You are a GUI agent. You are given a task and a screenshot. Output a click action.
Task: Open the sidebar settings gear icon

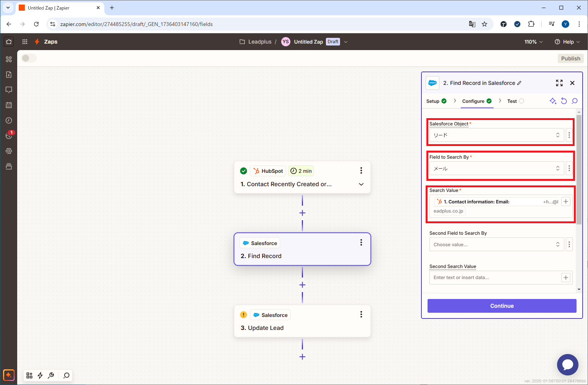pos(9,151)
